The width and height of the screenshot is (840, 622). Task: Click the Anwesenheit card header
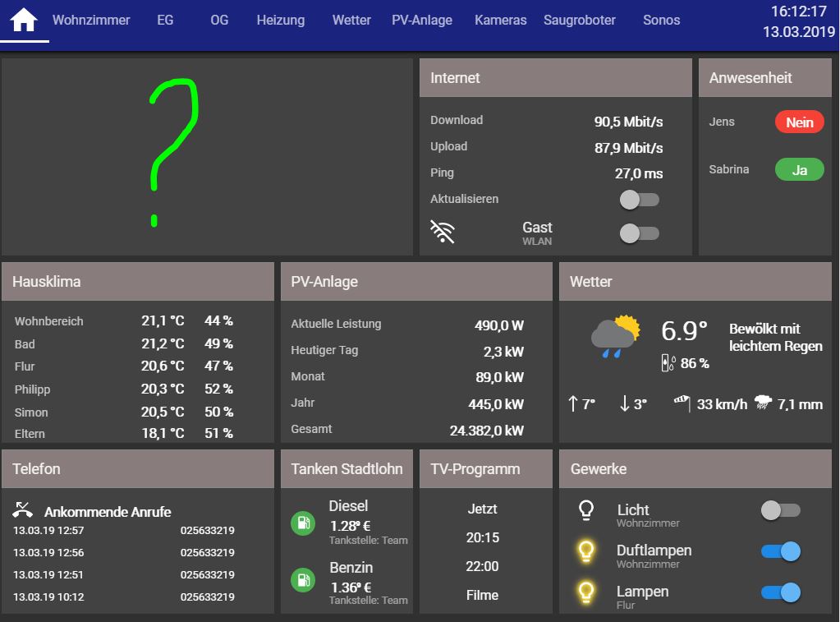point(765,78)
